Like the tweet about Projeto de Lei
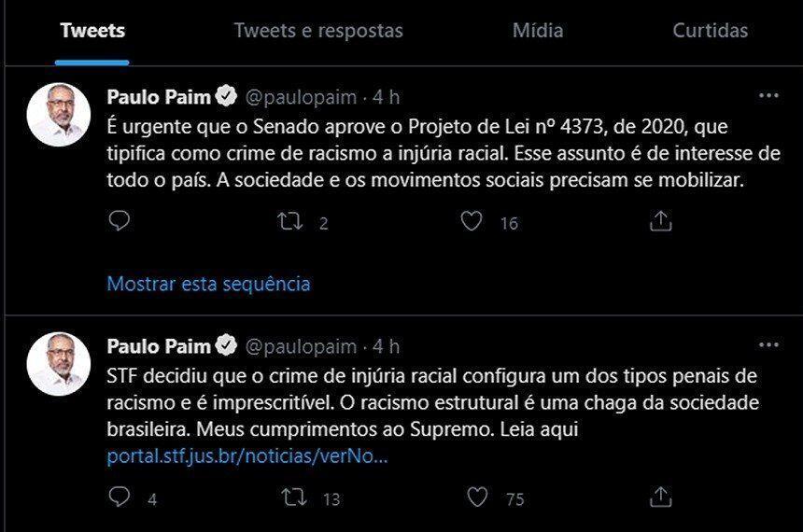This screenshot has height=532, width=803. pos(472,221)
